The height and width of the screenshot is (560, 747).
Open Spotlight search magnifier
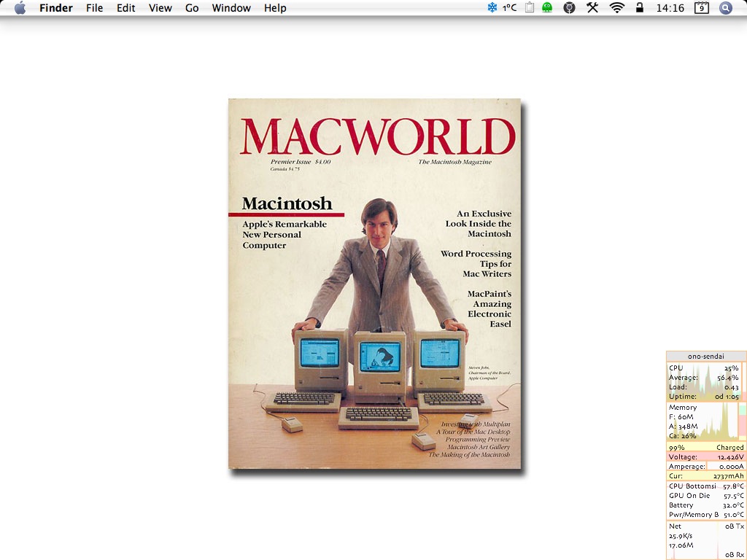pyautogui.click(x=725, y=7)
